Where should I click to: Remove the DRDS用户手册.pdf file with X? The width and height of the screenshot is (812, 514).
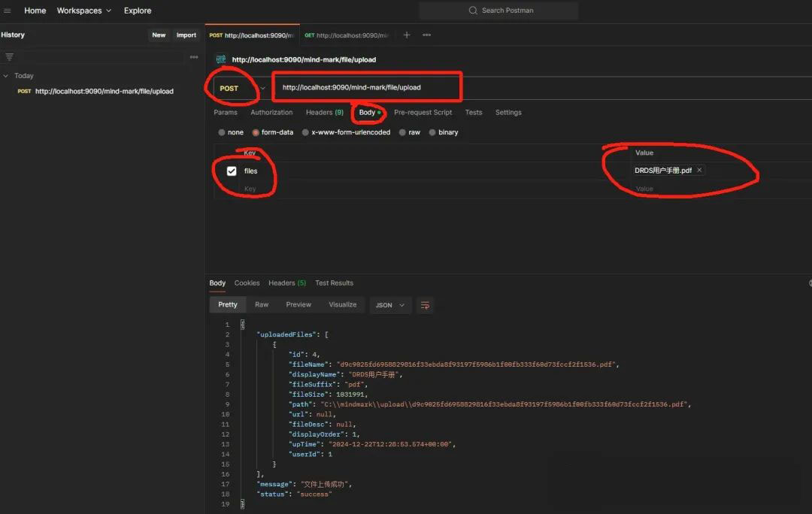(699, 171)
